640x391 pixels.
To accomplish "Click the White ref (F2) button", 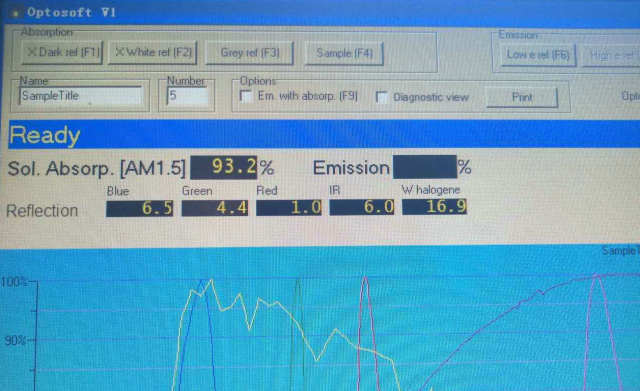I will click(153, 53).
